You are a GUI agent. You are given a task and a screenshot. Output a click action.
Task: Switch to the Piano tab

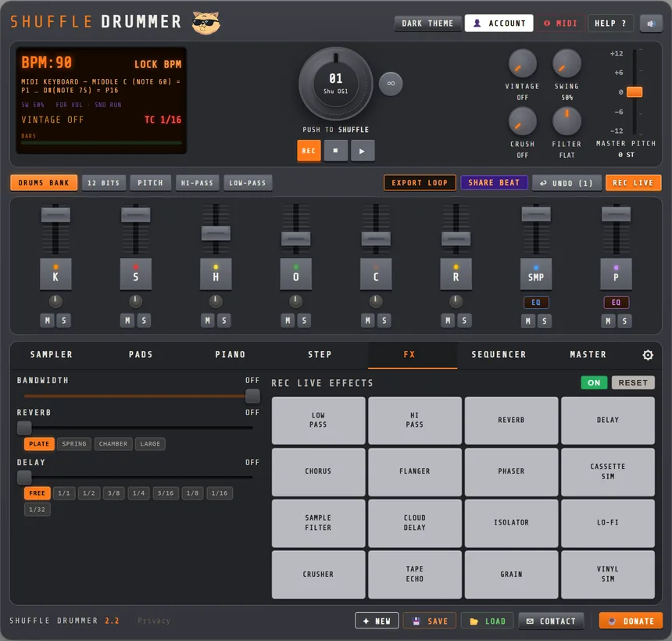pos(231,355)
